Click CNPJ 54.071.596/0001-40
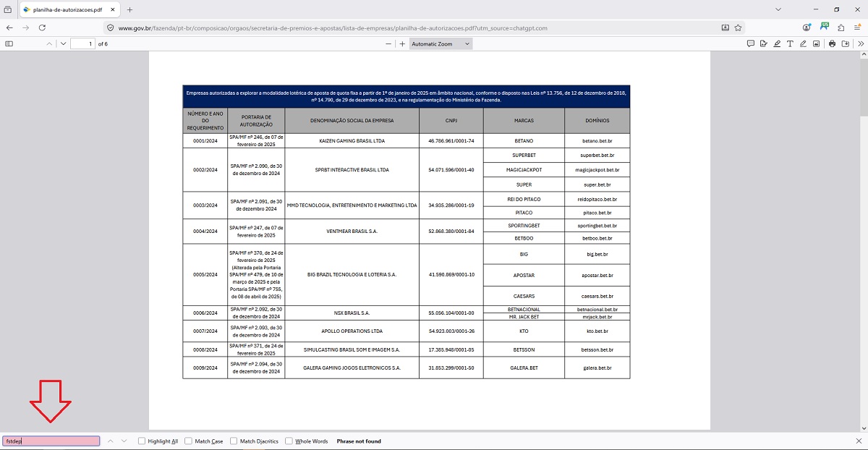The height and width of the screenshot is (450, 868). (451, 170)
